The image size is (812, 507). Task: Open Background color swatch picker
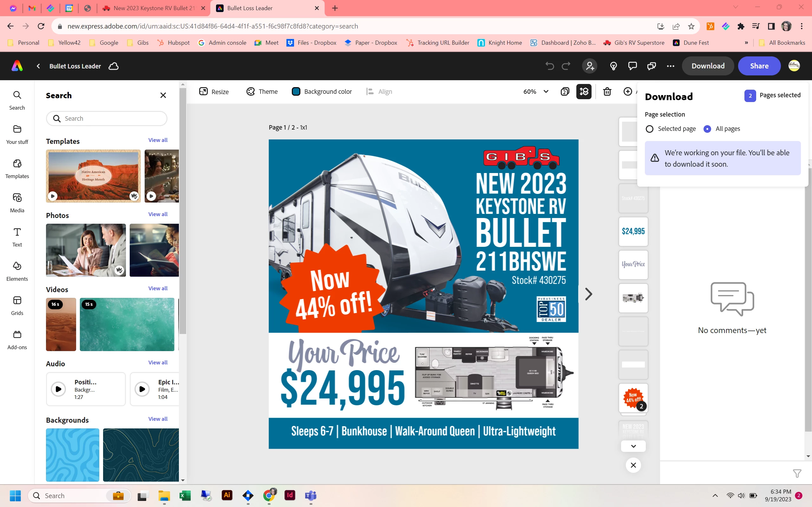pyautogui.click(x=296, y=92)
